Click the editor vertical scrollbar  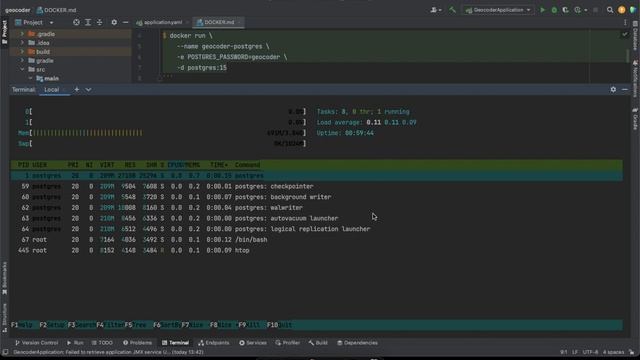coord(628,56)
